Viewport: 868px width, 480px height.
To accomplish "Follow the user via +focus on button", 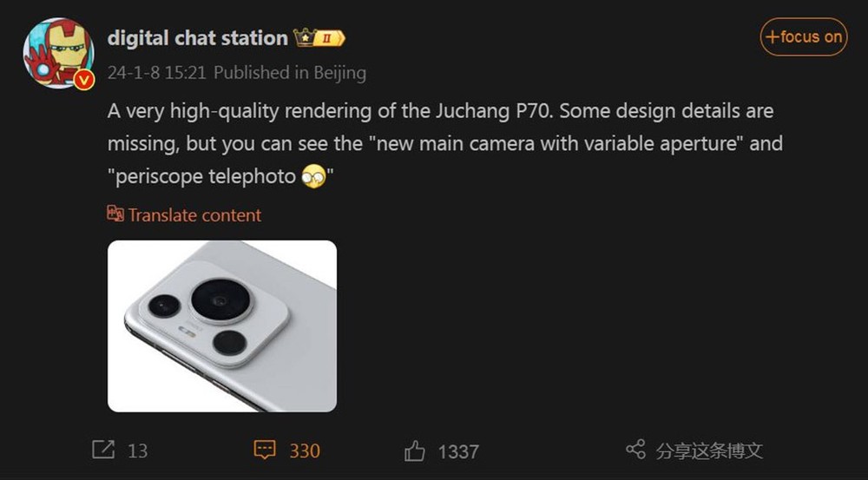I will click(x=804, y=37).
